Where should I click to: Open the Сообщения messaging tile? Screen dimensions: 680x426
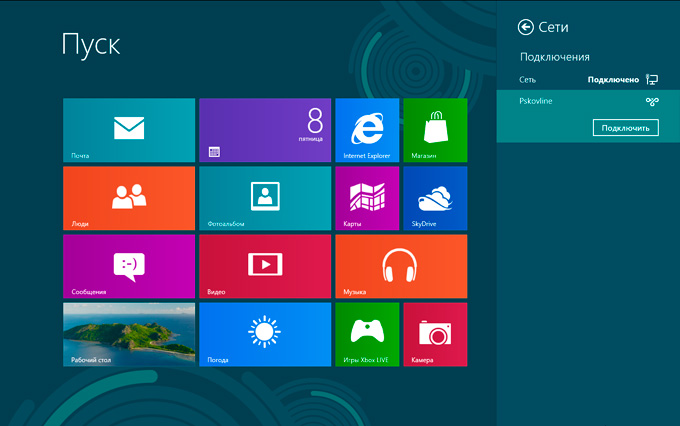click(x=129, y=266)
